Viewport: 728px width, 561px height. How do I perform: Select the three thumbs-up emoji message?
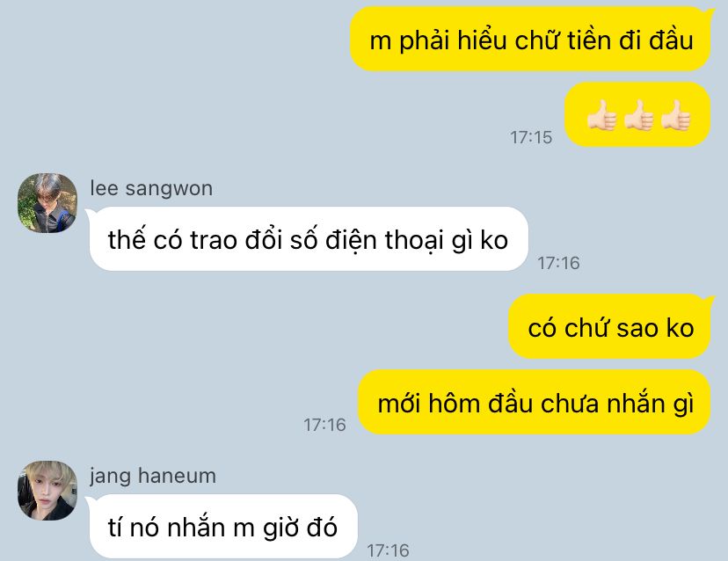(637, 114)
